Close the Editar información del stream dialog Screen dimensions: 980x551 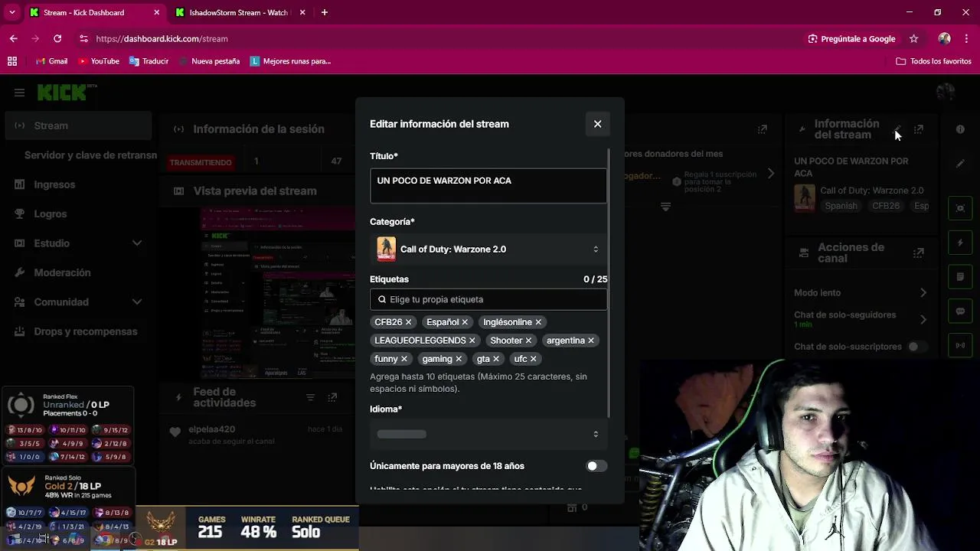(597, 124)
